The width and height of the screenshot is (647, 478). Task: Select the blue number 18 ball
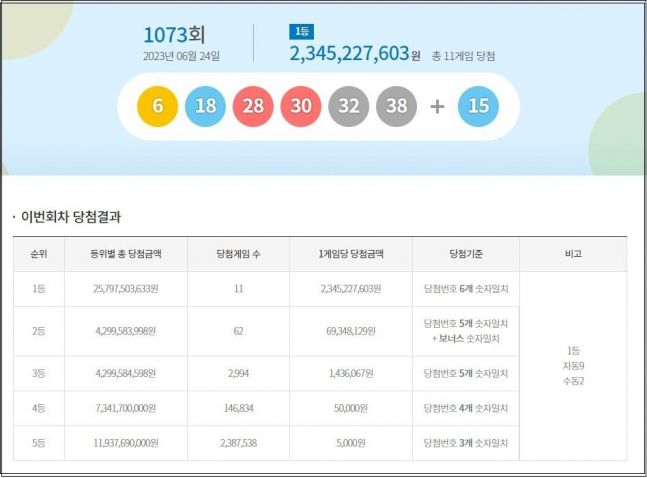click(205, 106)
